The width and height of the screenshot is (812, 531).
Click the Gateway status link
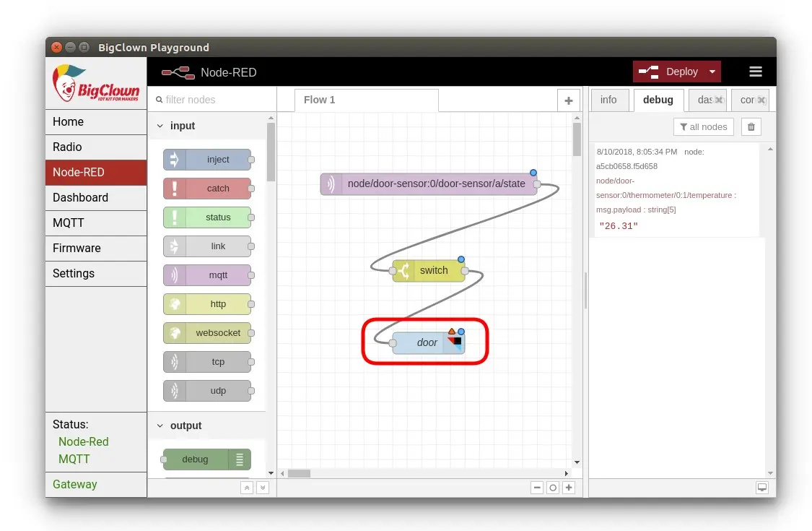[x=75, y=484]
